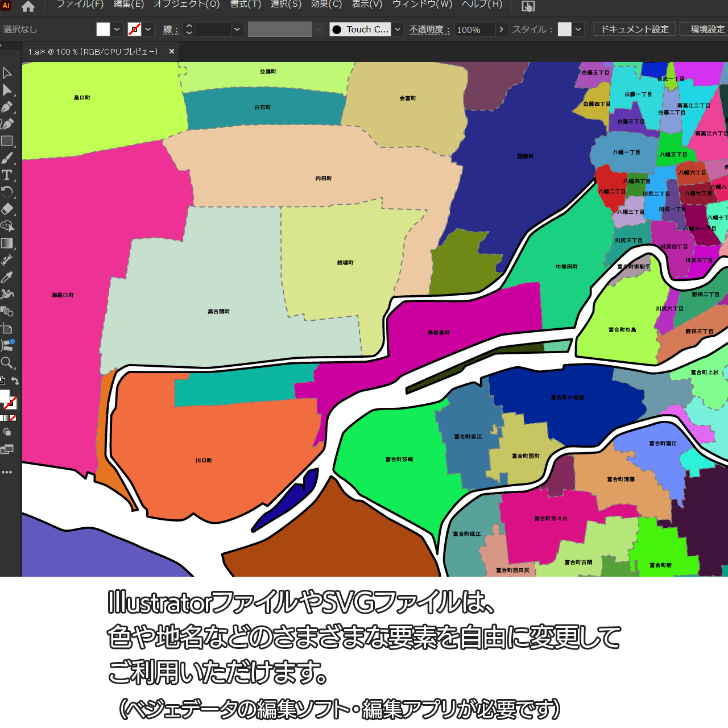Swap fill and stroke colors

click(x=15, y=381)
